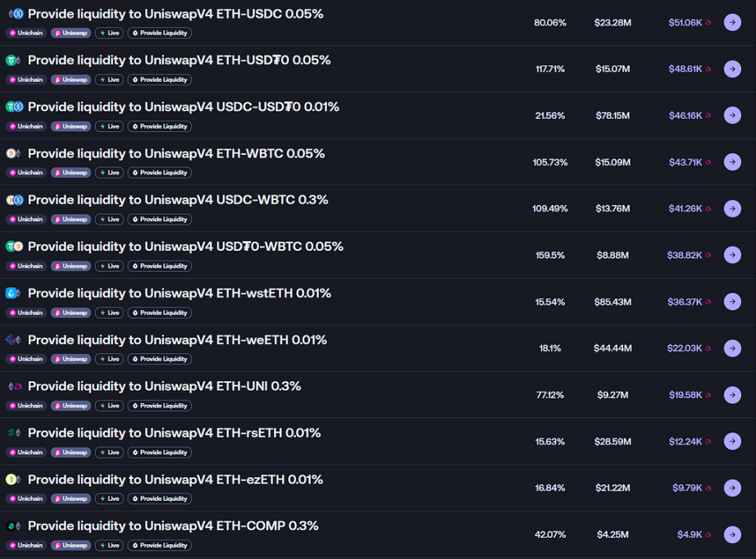Viewport: 756px width, 559px height.
Task: Click arrow button for ETH-WBTC 0.05% row
Action: [732, 162]
